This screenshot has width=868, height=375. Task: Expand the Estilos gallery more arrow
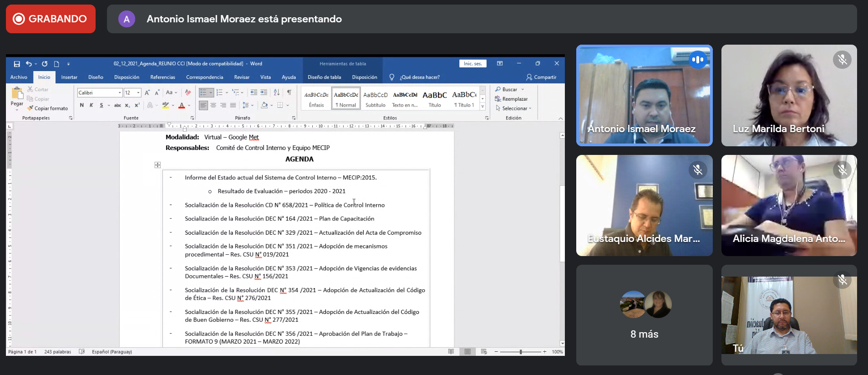pyautogui.click(x=482, y=107)
